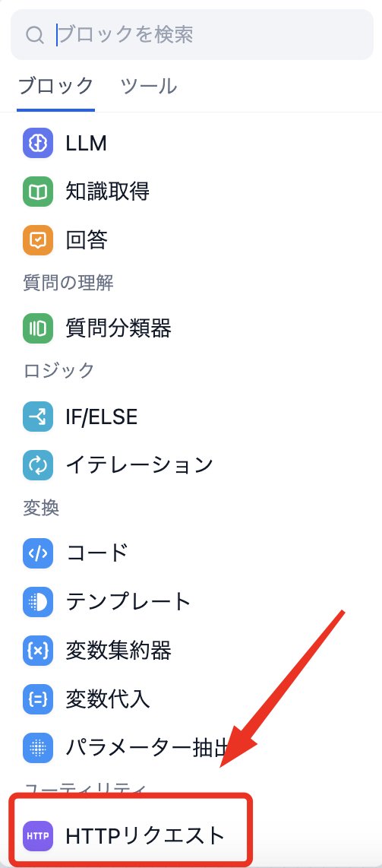Select the コード block icon

tap(38, 553)
